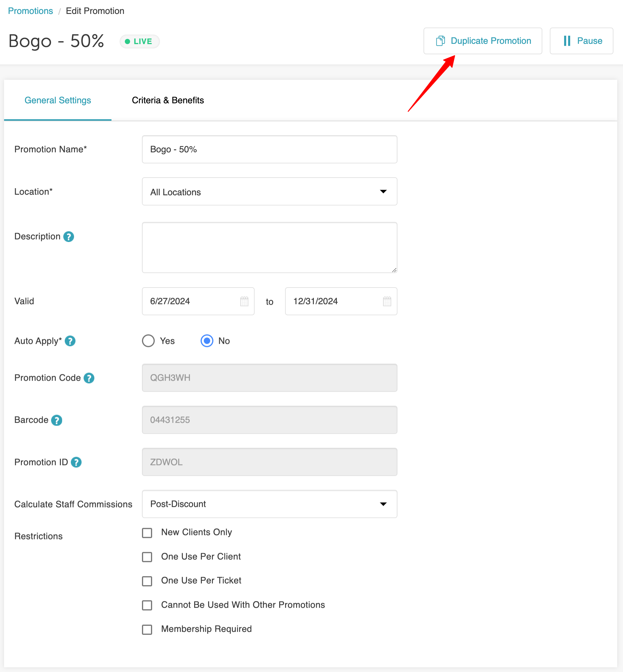Viewport: 623px width, 672px height.
Task: Go back via Promotions breadcrumb link
Action: coord(30,11)
